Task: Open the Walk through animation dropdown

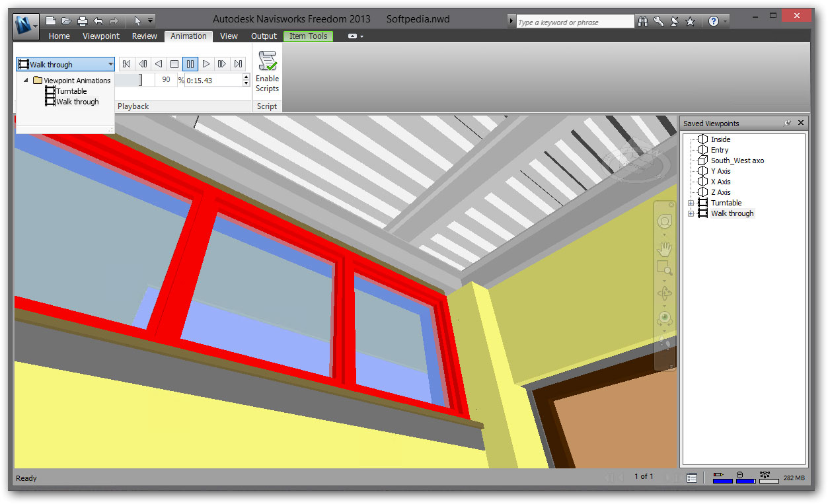Action: click(x=110, y=64)
